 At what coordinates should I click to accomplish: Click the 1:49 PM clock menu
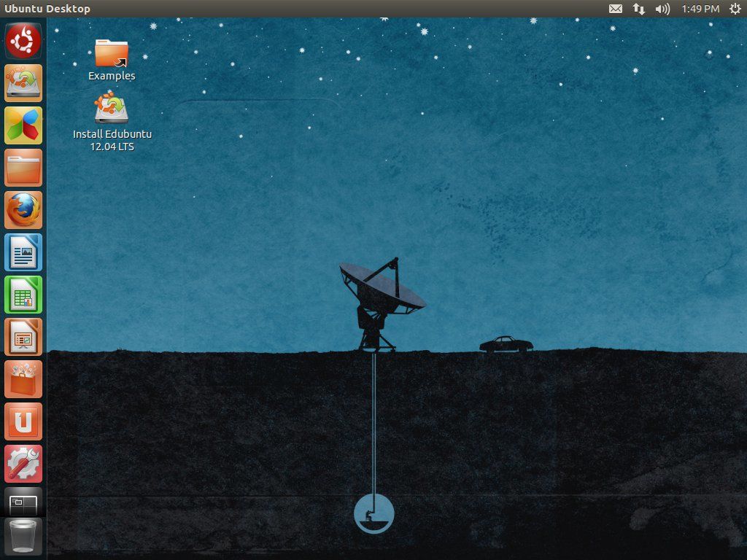click(700, 9)
